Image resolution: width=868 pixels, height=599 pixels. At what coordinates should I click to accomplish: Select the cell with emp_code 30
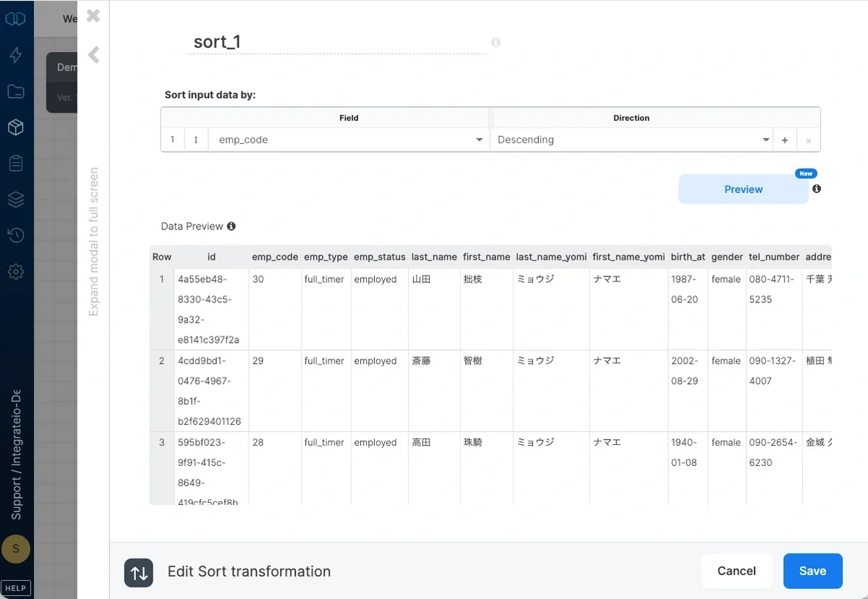[275, 310]
